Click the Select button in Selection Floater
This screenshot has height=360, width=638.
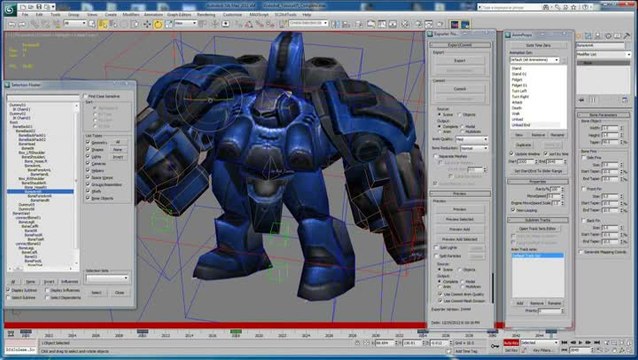(96, 292)
